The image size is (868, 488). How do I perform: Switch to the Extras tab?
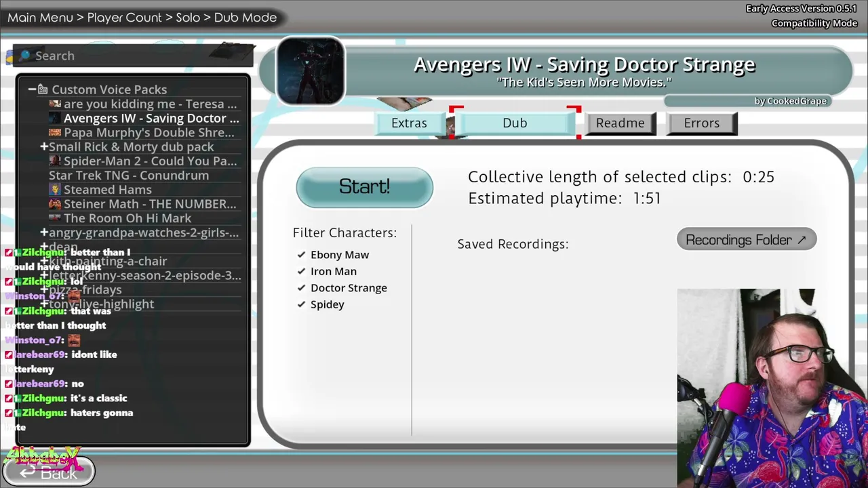click(409, 123)
